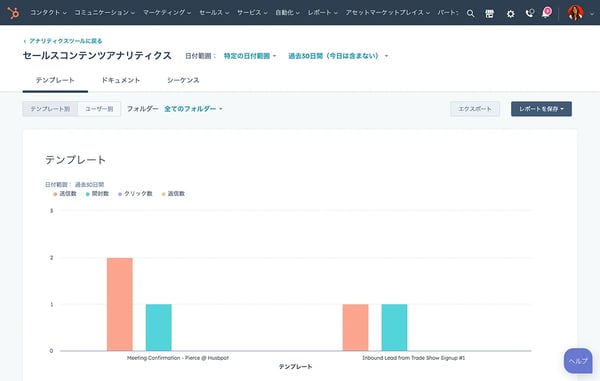The height and width of the screenshot is (381, 600).
Task: Open the marketplace storefront icon
Action: tap(489, 14)
